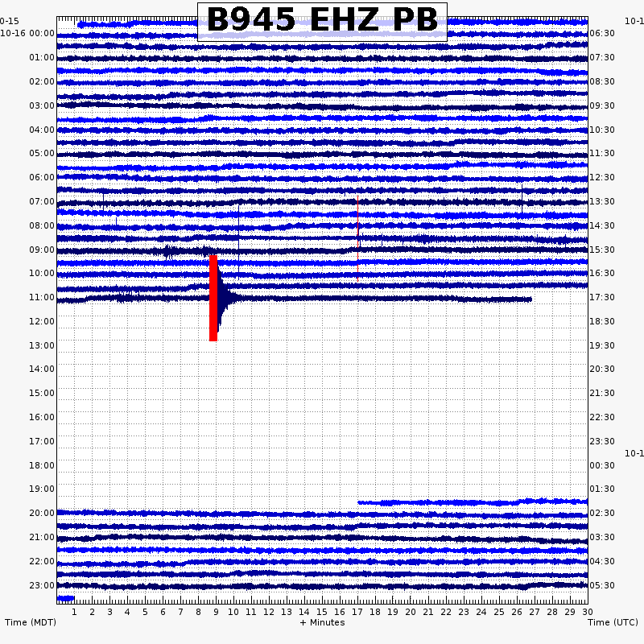Select the "Time (UTC)" axis label
644x644 pixels.
point(613,622)
